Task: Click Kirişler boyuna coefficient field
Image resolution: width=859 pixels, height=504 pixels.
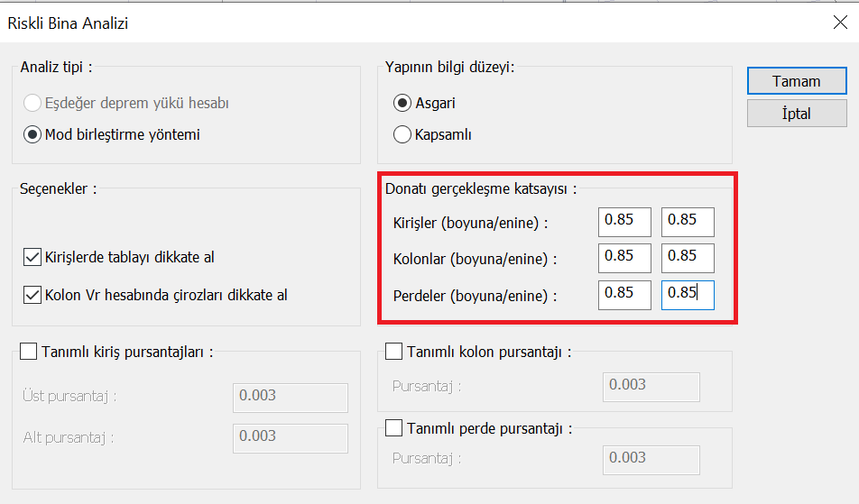Action: 624,222
